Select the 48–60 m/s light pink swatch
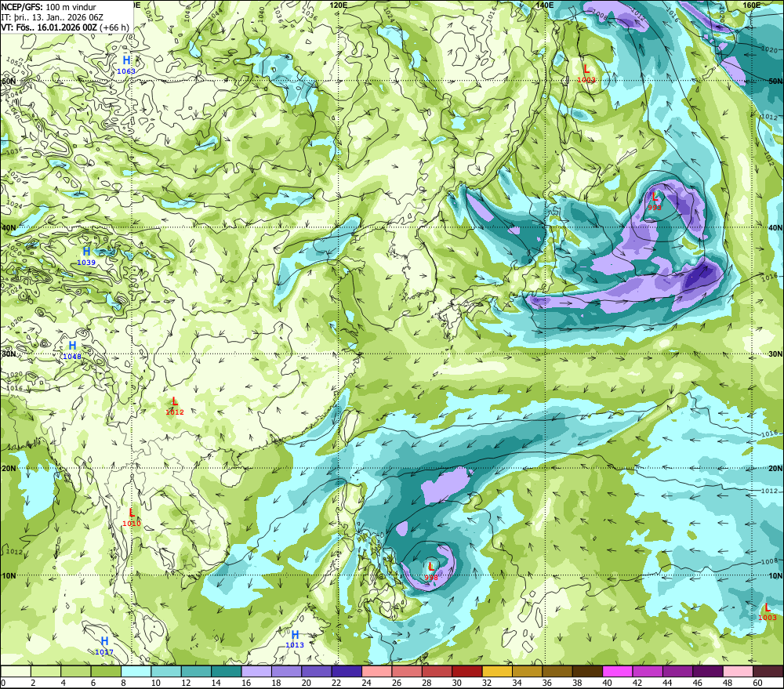The width and height of the screenshot is (784, 689). (x=738, y=671)
